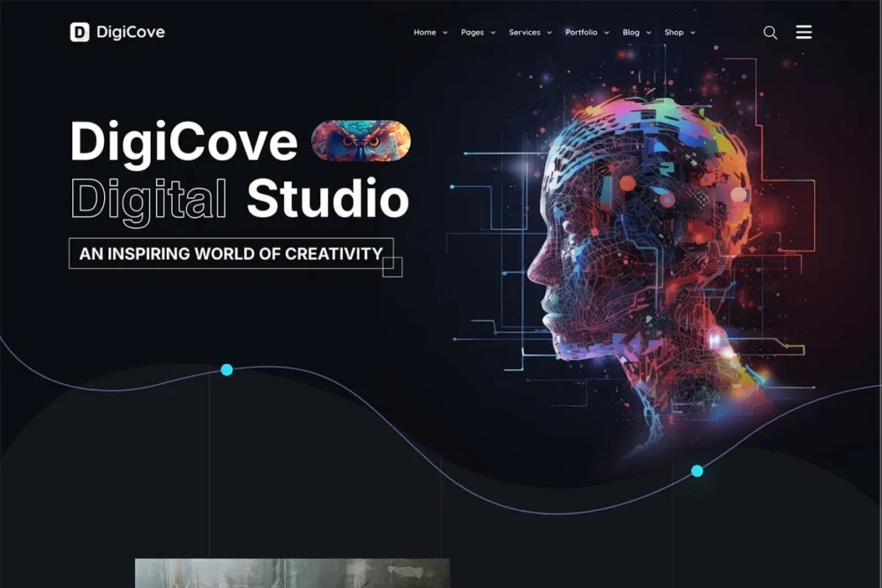Click the thumbnail image at page bottom

pos(293,573)
